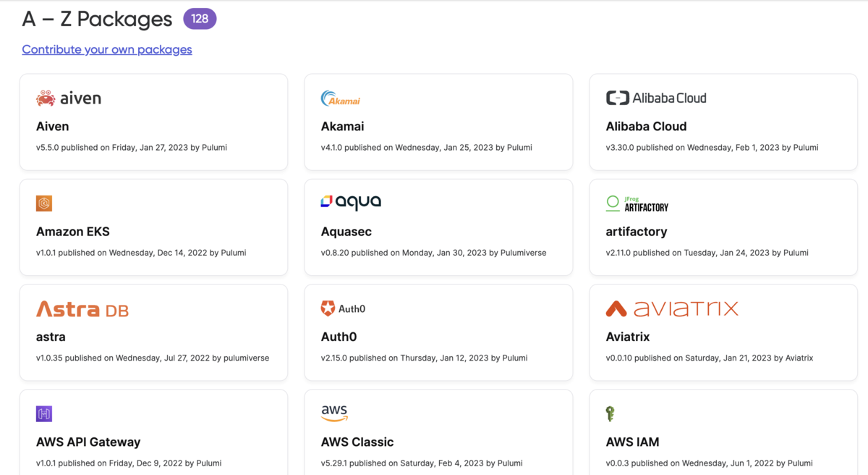
Task: Click the Aviatrix v0.0.10 publish info text
Action: 710,358
